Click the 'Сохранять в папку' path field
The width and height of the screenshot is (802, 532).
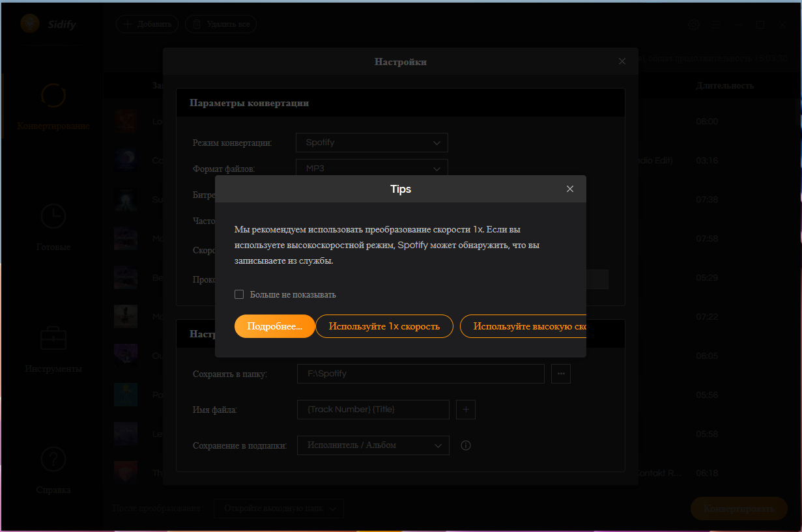[x=421, y=374]
